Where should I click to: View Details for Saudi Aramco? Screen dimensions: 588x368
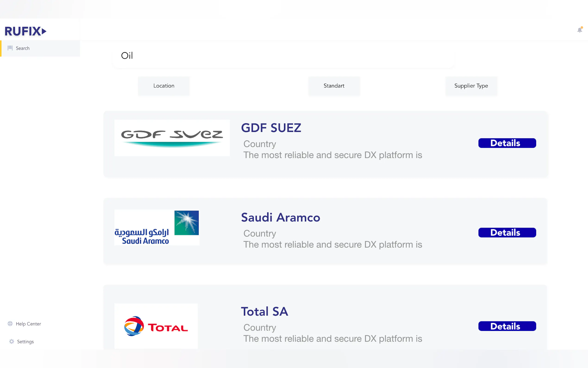point(507,232)
